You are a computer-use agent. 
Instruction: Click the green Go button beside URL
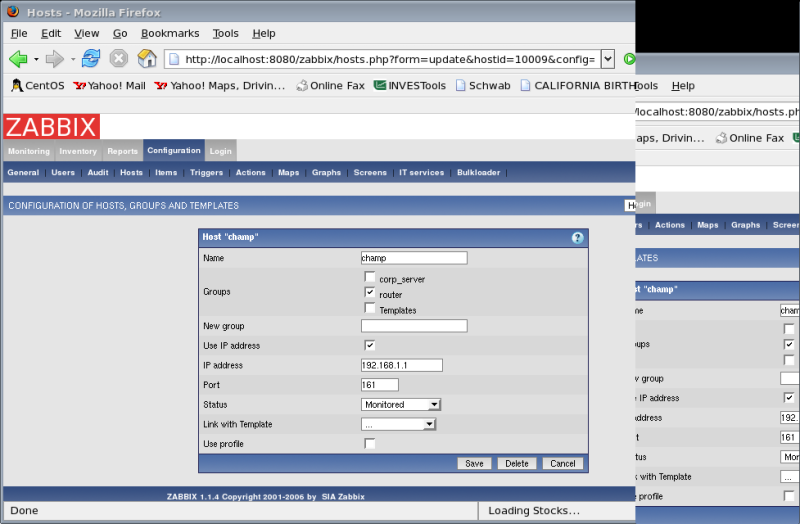pos(629,59)
